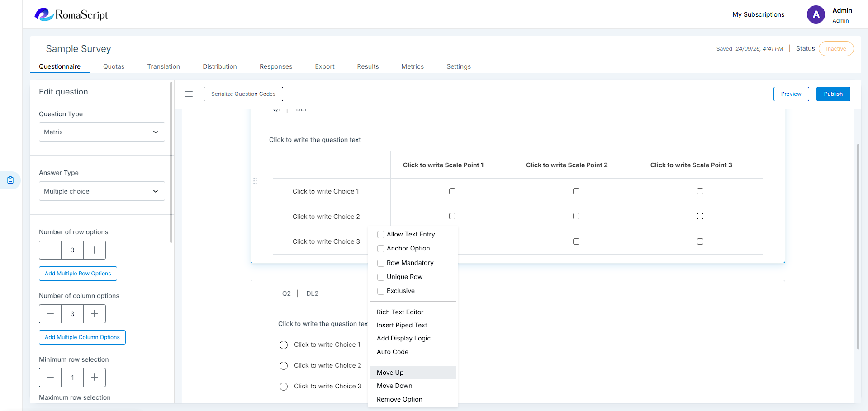Grab the drag handle beside the matrix question
The height and width of the screenshot is (411, 868).
click(x=255, y=181)
